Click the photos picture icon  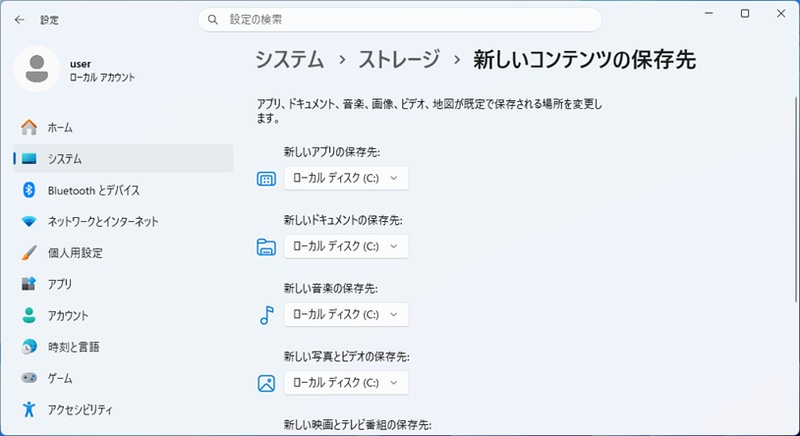(266, 383)
